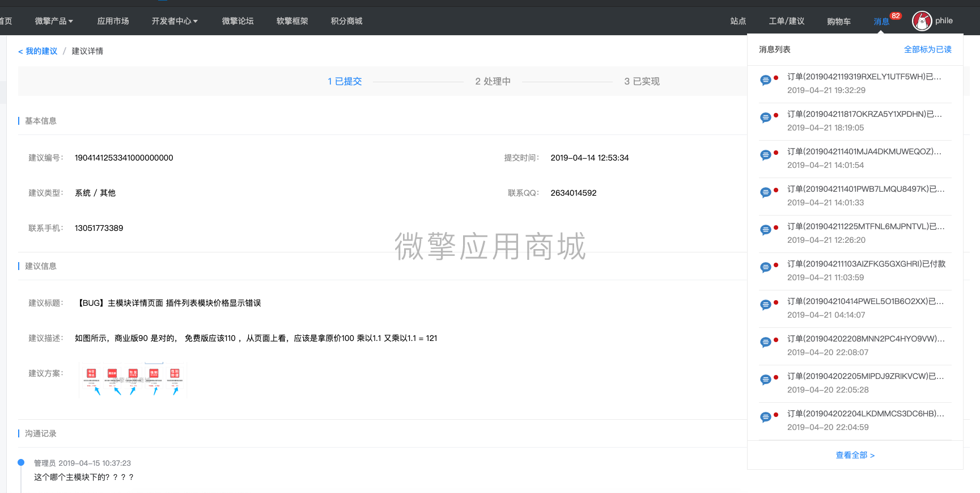Expand the 开发者中心 dropdown menu
Screen dimensions: 980x493
tap(175, 21)
